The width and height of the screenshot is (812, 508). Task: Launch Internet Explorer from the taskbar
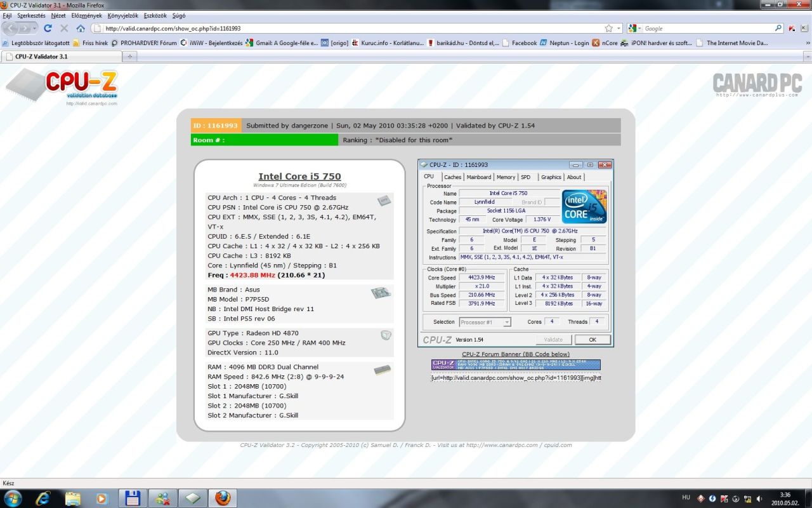point(43,498)
